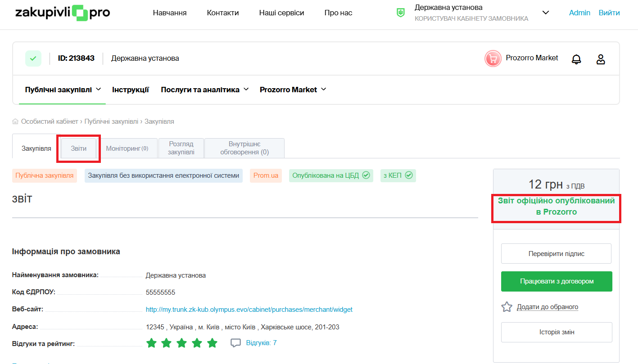Switch to the Звіти tab
The image size is (638, 364).
78,148
